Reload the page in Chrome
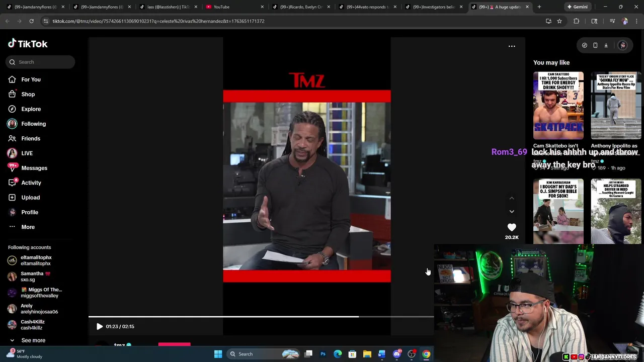This screenshot has height=362, width=644. tap(31, 21)
